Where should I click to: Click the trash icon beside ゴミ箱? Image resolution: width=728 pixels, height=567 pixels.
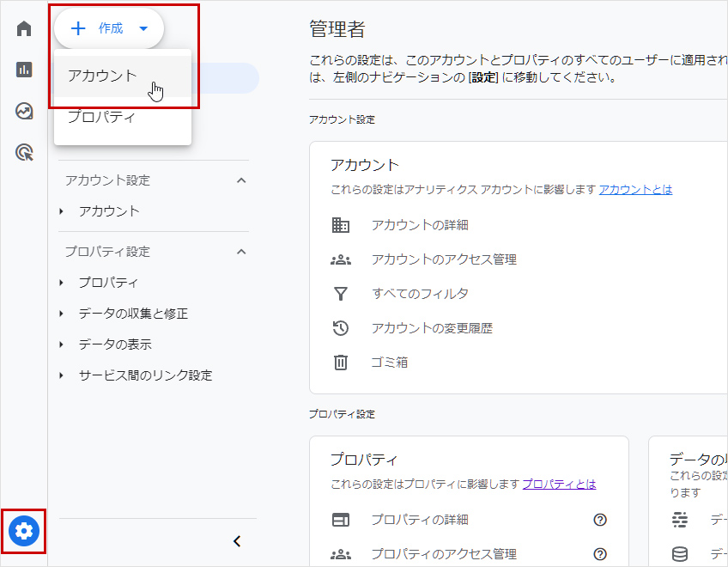[341, 363]
